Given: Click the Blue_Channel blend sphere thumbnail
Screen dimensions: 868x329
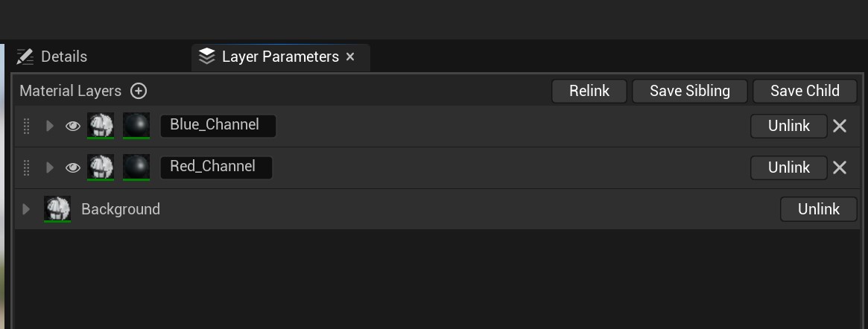Looking at the screenshot, I should [x=136, y=126].
